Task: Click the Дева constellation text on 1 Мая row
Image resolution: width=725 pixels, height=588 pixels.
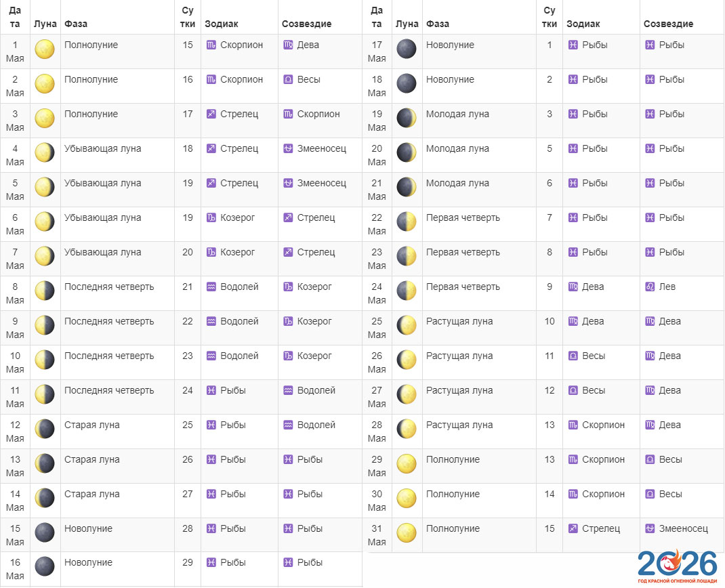Action: click(308, 45)
